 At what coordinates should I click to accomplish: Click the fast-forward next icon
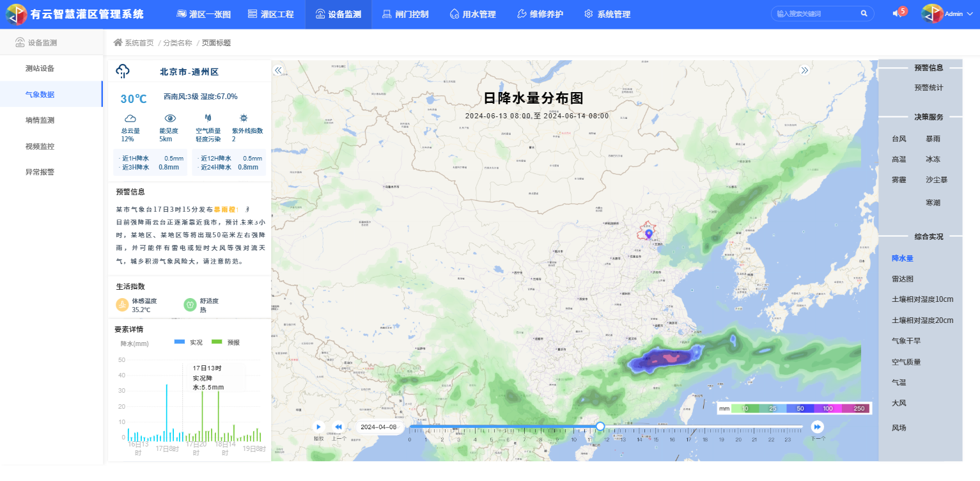pyautogui.click(x=817, y=427)
